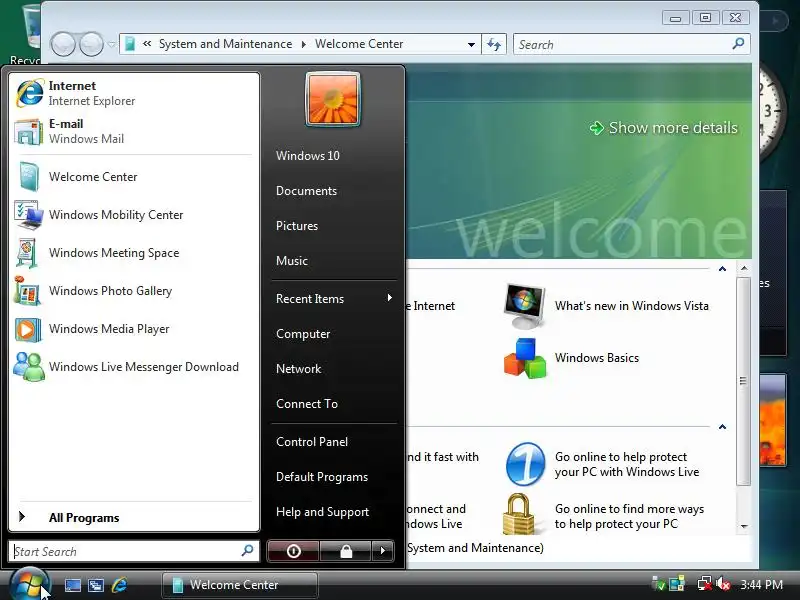Screen dimensions: 800x600
Task: Open Network from Start menu
Action: click(298, 369)
